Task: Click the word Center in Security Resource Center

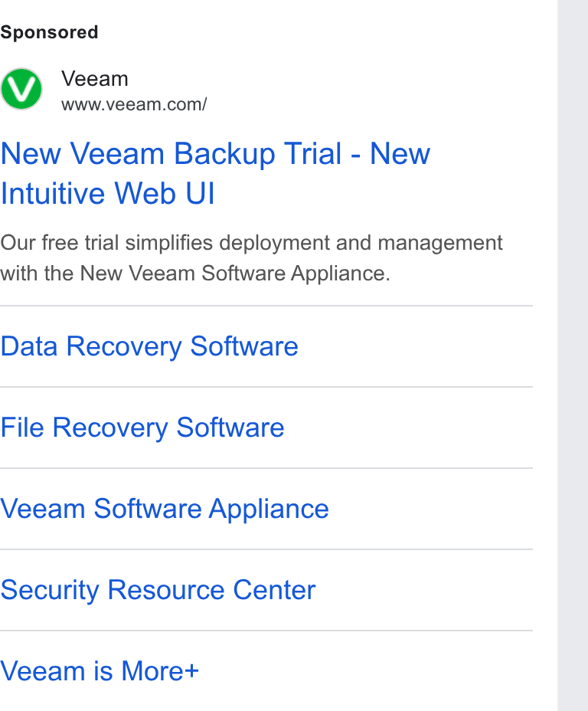Action: (x=274, y=590)
